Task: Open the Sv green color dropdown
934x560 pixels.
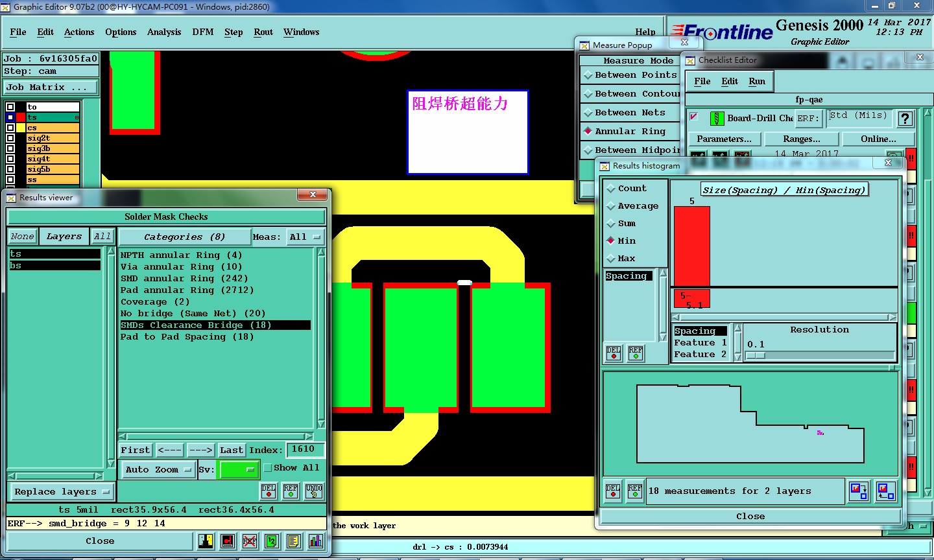Action: 239,470
